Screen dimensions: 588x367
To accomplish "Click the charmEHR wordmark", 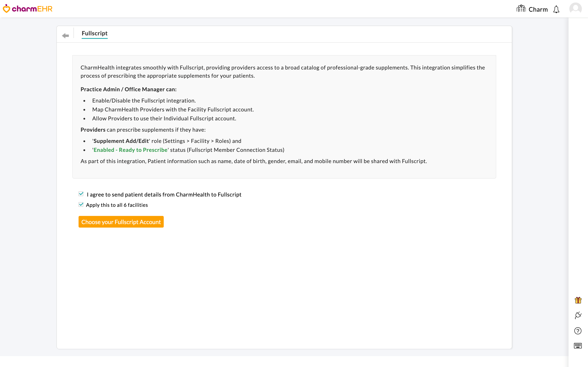I will click(x=31, y=9).
